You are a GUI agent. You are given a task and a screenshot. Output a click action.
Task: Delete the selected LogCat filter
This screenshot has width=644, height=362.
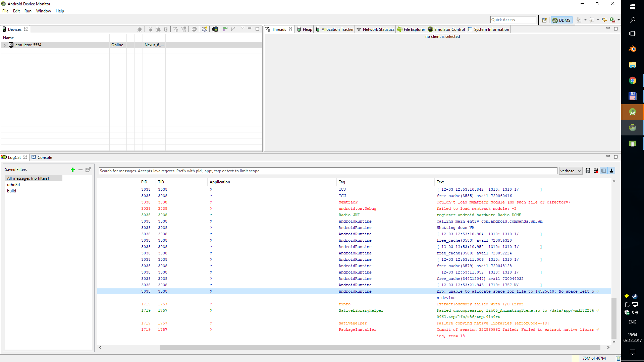coord(80,170)
